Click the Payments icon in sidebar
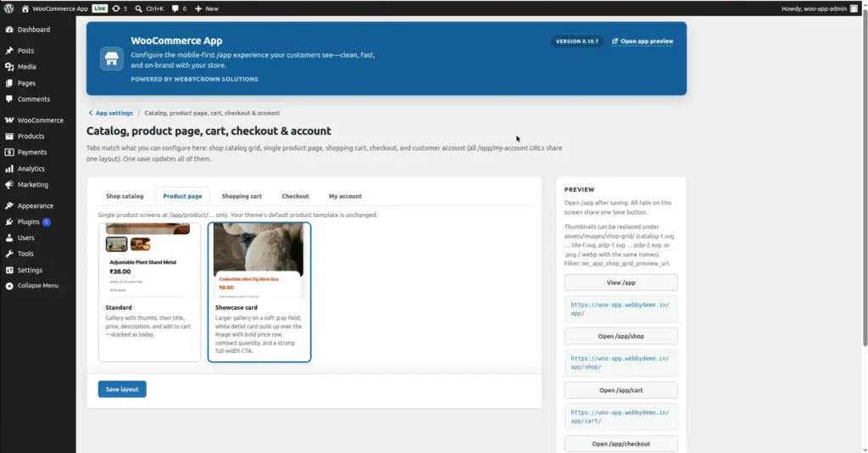This screenshot has width=868, height=453. (9, 153)
